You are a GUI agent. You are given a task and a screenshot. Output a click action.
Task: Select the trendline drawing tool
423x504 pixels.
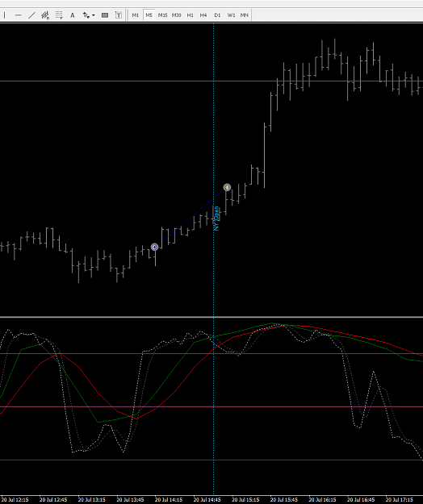tap(31, 15)
